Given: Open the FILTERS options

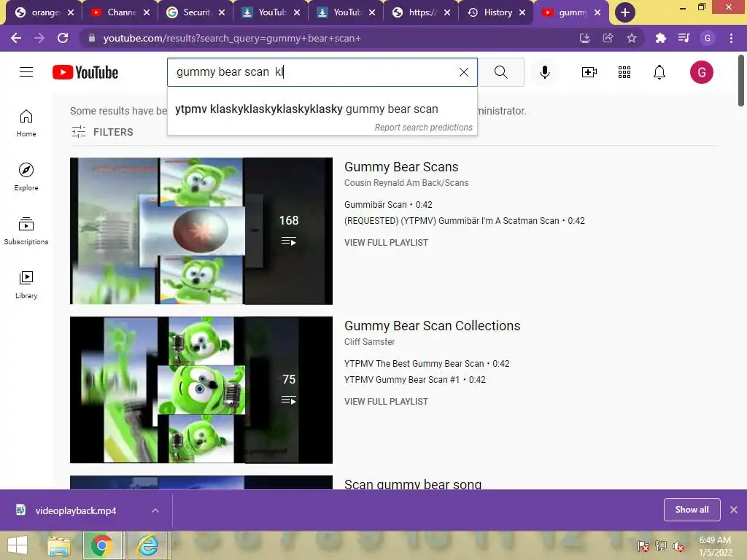Looking at the screenshot, I should click(102, 132).
